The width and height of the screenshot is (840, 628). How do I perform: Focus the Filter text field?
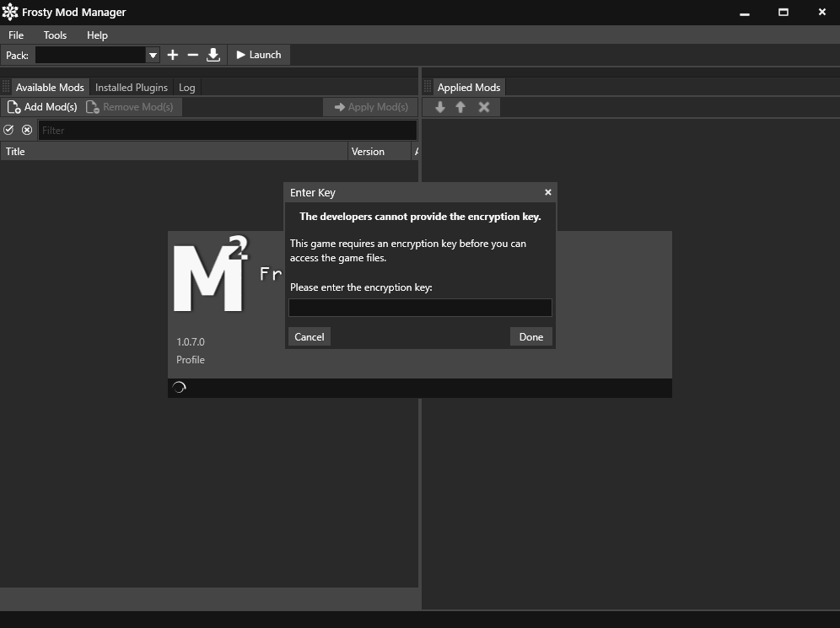coord(227,130)
